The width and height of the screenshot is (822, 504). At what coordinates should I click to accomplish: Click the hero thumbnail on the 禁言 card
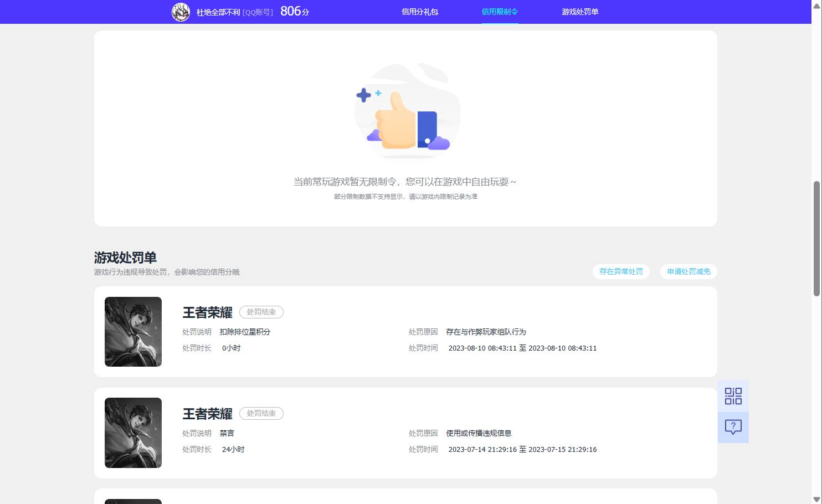(133, 433)
